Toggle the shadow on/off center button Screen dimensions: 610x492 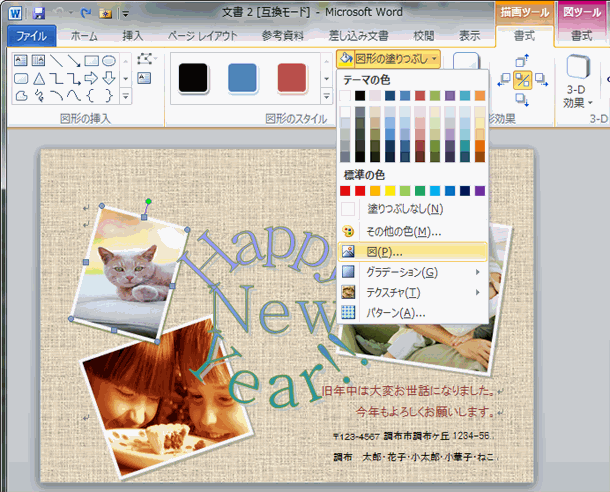522,81
